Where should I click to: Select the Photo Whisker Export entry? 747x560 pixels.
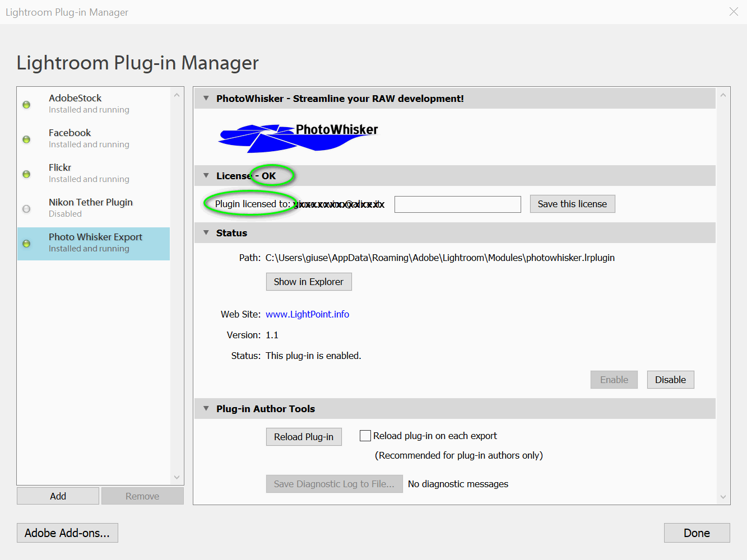coord(94,244)
